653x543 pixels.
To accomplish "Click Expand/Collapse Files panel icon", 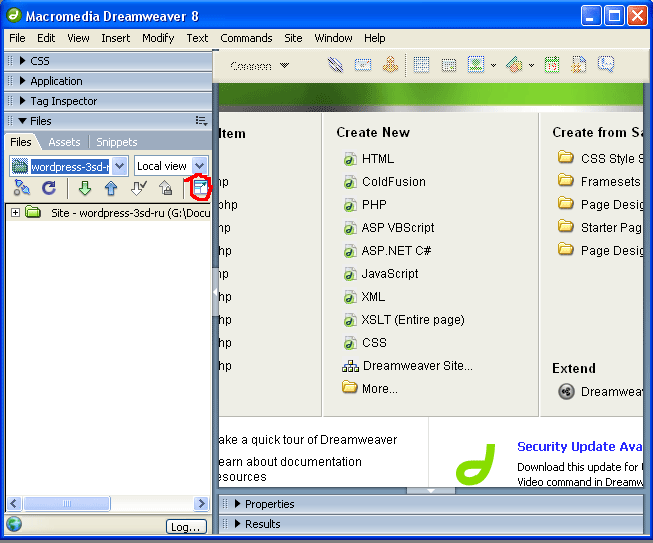I will tap(200, 188).
